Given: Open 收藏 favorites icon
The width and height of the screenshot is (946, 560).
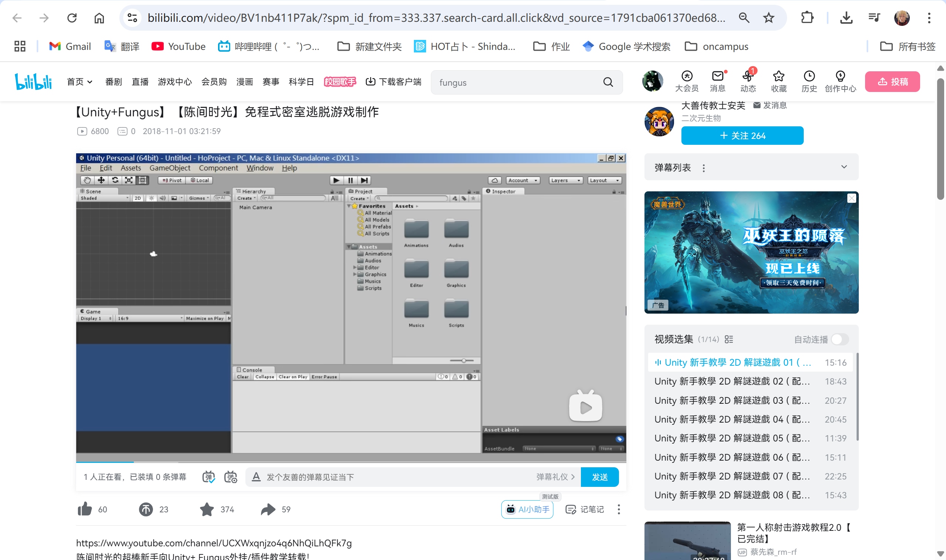Looking at the screenshot, I should 778,82.
